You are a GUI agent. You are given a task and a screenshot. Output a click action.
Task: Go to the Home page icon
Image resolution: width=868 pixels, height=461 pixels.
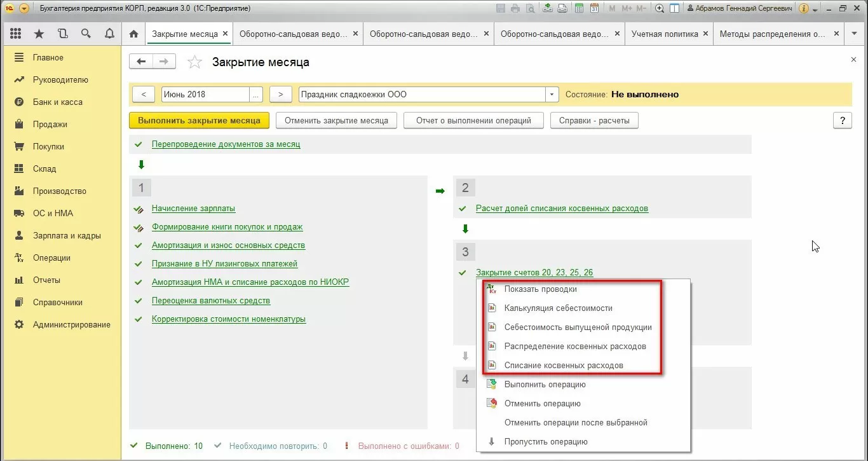pos(133,34)
